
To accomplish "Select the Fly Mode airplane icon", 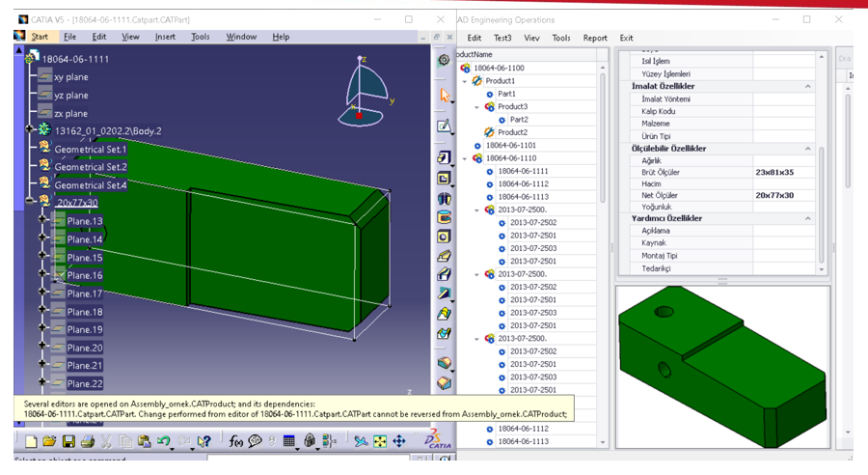I will (x=361, y=441).
